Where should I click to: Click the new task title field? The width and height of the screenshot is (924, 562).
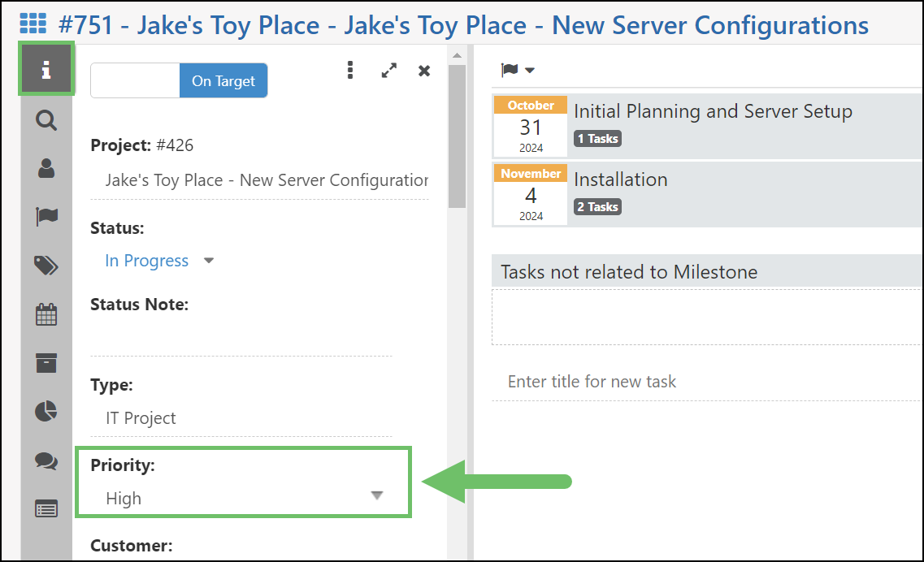tap(706, 382)
